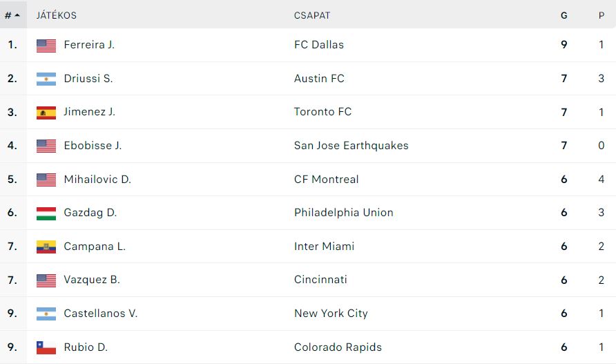Sort table by the P assists column

pyautogui.click(x=601, y=15)
